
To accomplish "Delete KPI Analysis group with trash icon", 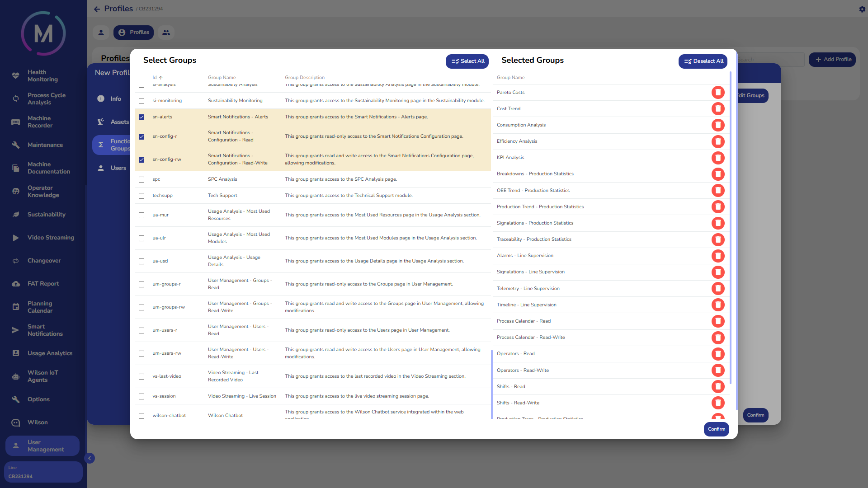I will tap(718, 158).
